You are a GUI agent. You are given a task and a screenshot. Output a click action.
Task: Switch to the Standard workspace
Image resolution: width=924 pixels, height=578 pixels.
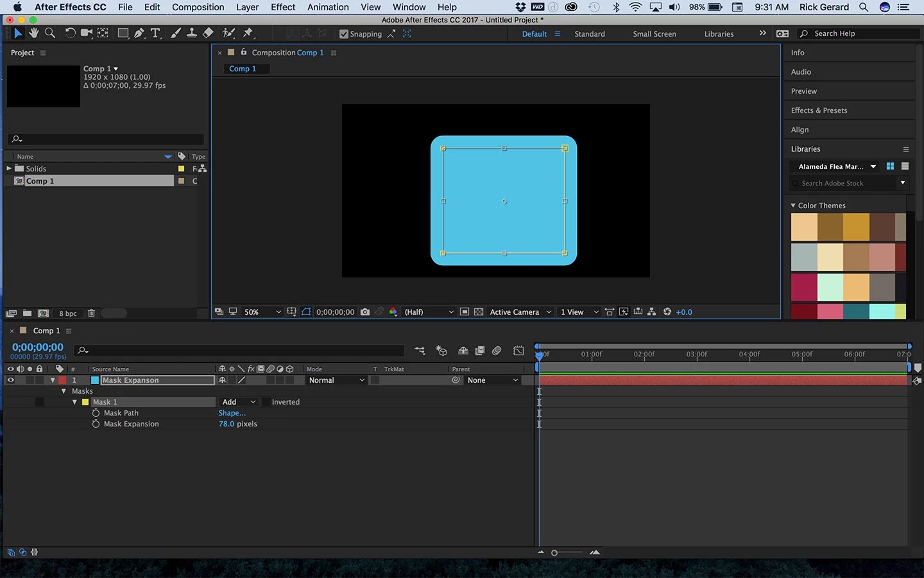click(590, 34)
